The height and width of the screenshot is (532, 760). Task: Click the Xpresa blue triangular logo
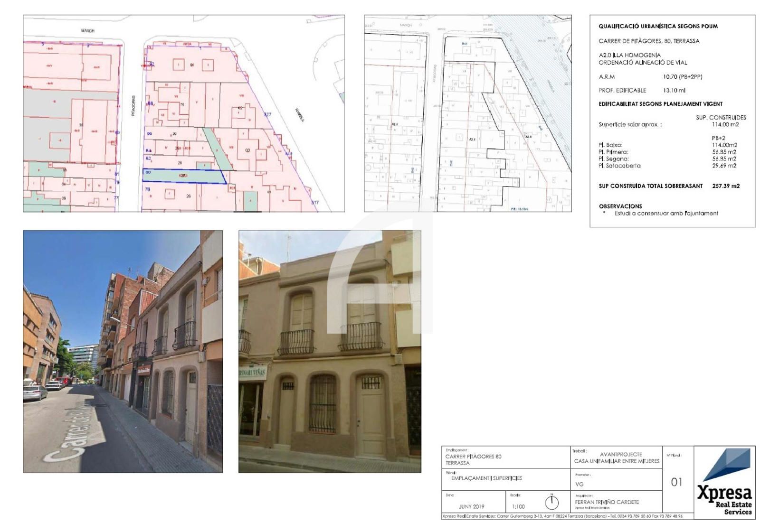click(727, 465)
